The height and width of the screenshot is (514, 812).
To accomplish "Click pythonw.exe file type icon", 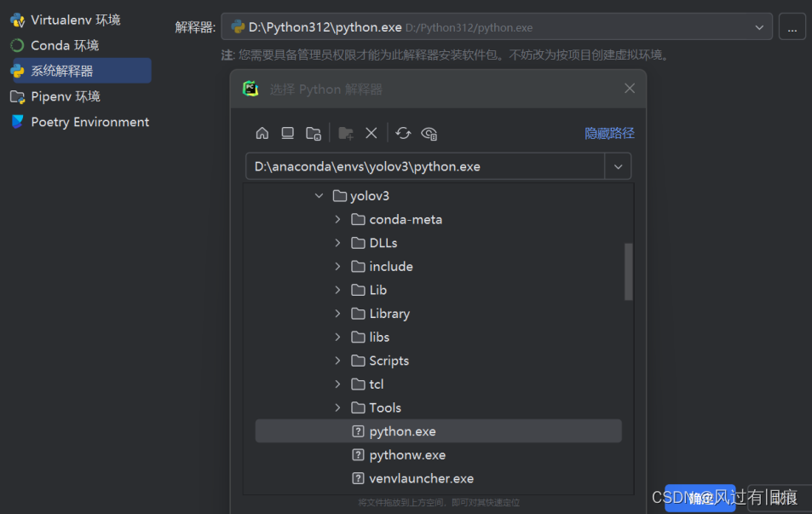I will [x=358, y=455].
